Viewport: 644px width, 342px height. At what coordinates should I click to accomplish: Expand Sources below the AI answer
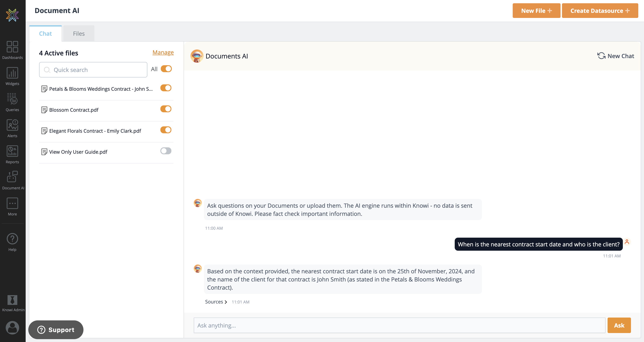pyautogui.click(x=216, y=302)
